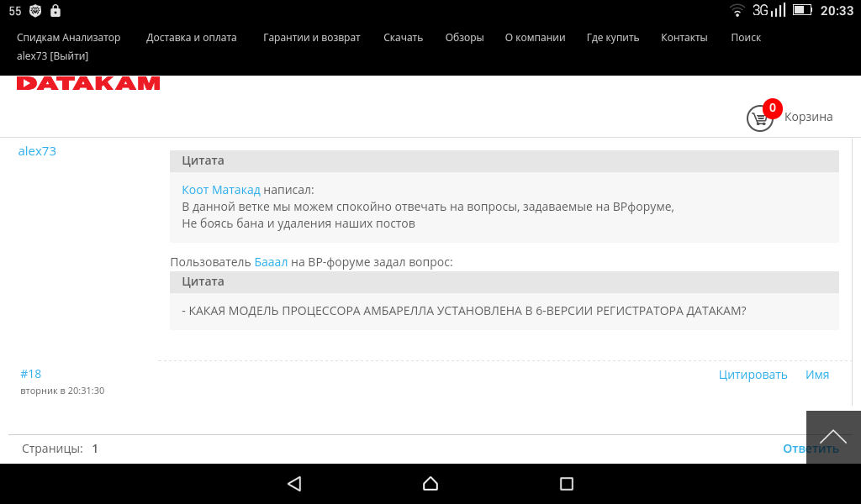The width and height of the screenshot is (861, 504).
Task: Open Гарантии и возврат menu item
Action: pyautogui.click(x=311, y=38)
